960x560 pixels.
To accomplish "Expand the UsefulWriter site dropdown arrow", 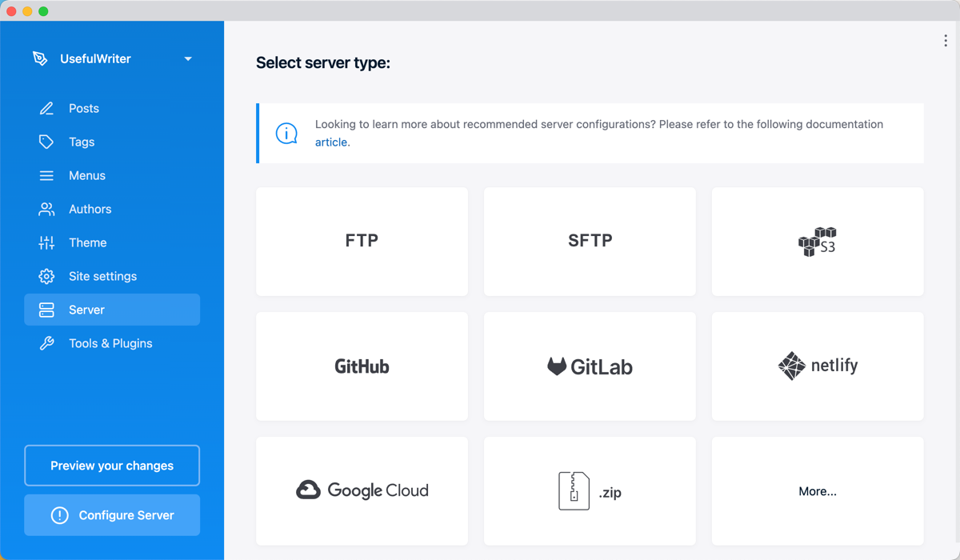I will click(188, 59).
